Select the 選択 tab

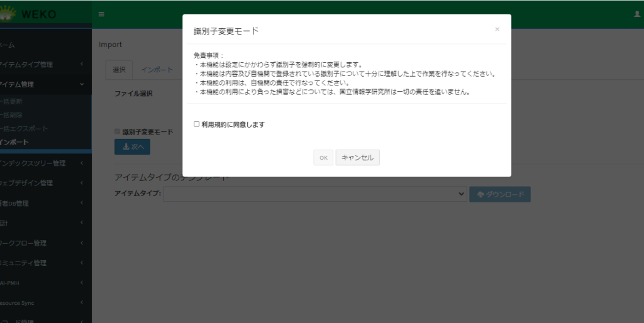[x=119, y=70]
